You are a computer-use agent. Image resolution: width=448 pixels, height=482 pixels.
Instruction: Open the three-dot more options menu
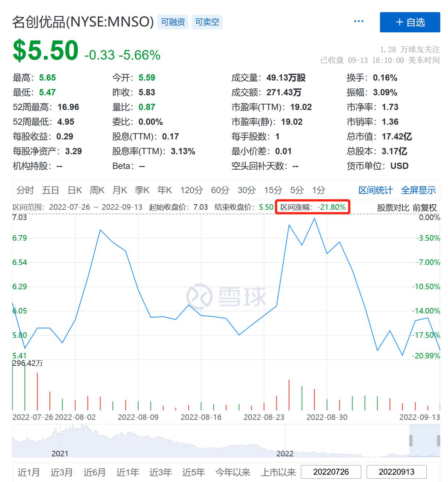coord(359,21)
